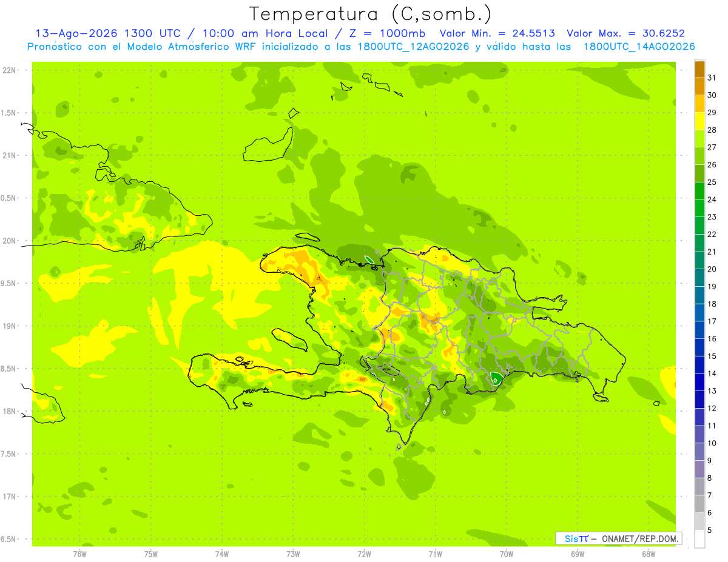Pick the purple legend swatch between 8 and 9
728x562 pixels.
(x=699, y=469)
